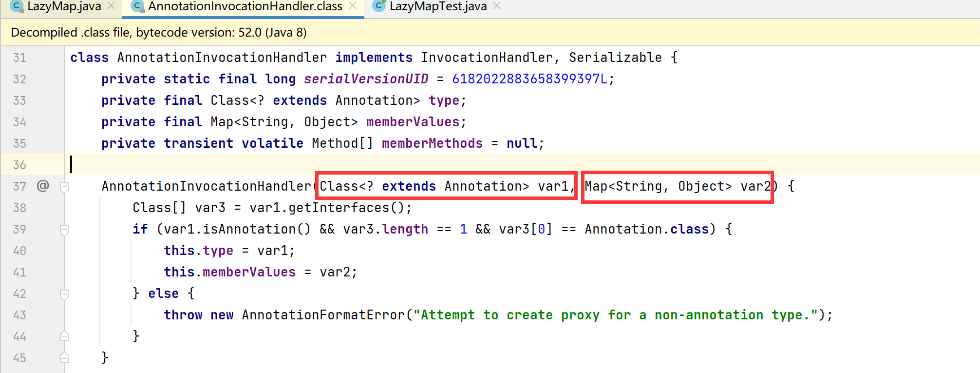980x373 pixels.
Task: Click the "Attempt to create proxy" string literal
Action: click(x=615, y=315)
